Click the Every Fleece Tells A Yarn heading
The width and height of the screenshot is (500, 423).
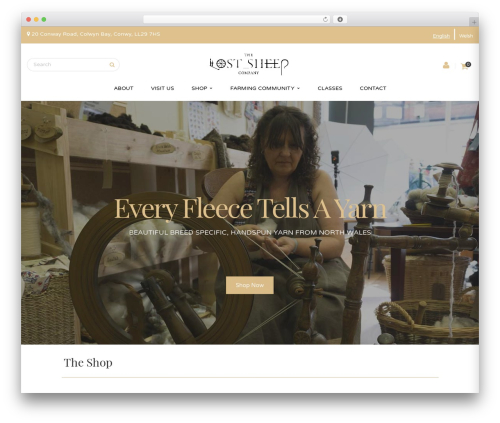(x=250, y=209)
